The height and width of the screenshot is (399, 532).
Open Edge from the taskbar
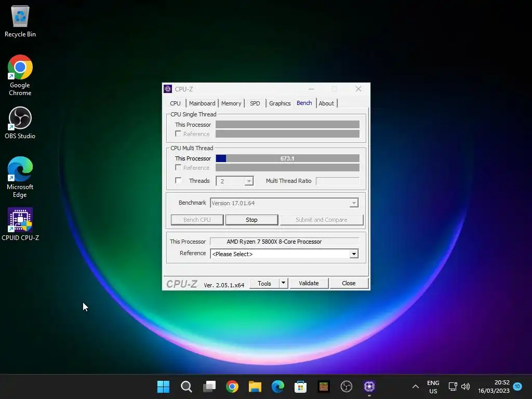[x=278, y=387]
